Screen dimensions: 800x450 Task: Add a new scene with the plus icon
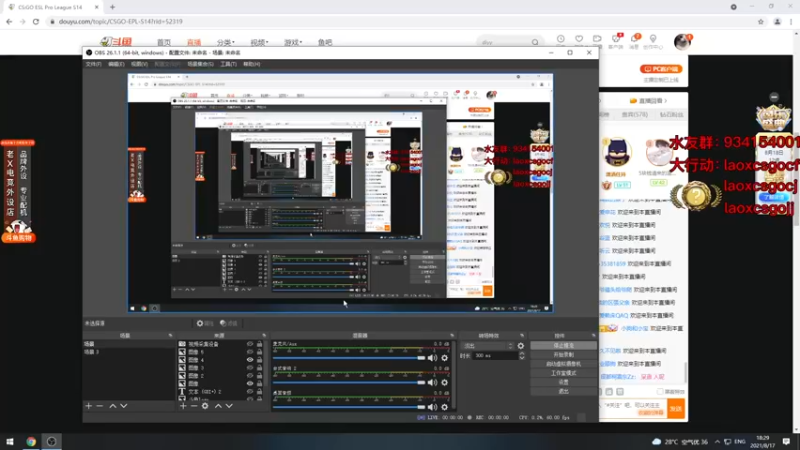[x=88, y=406]
